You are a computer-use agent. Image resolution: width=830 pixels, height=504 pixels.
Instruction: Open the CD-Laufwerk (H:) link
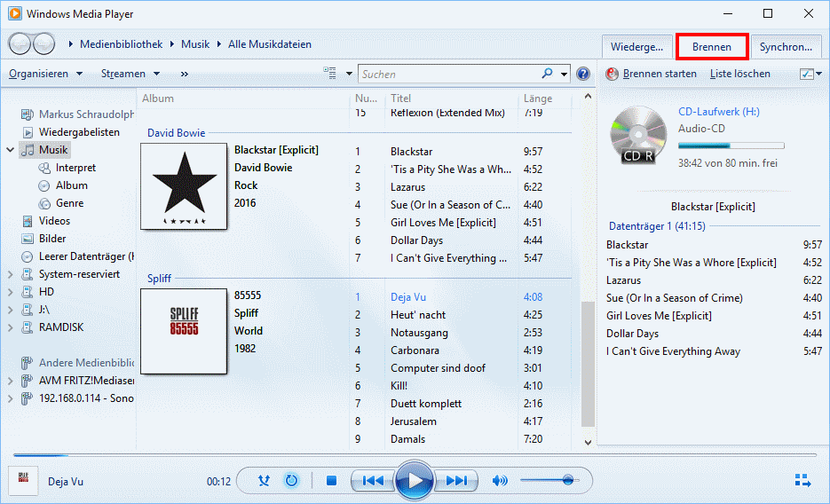(719, 112)
